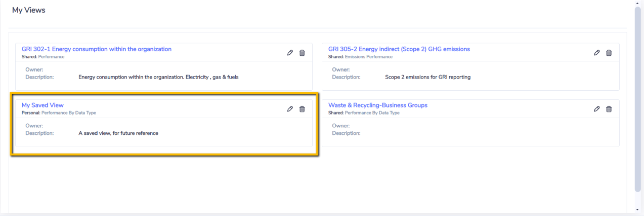This screenshot has width=644, height=216.
Task: Click the My Views page heading
Action: pyautogui.click(x=29, y=10)
